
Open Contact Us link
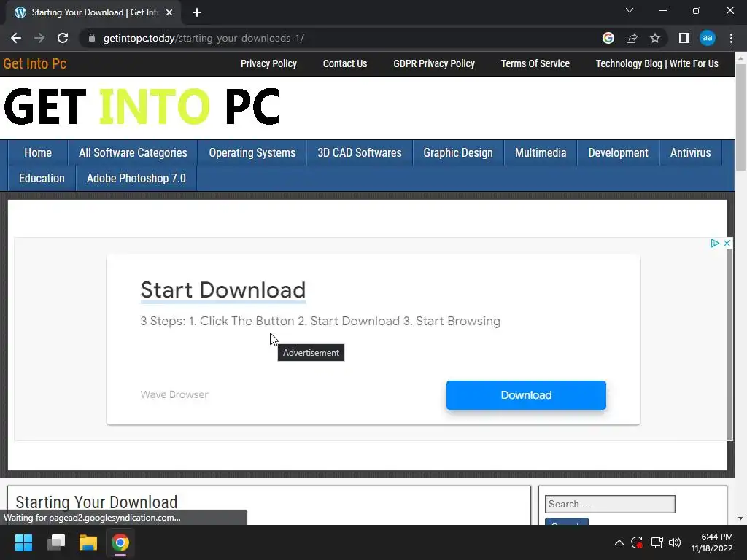click(x=345, y=64)
